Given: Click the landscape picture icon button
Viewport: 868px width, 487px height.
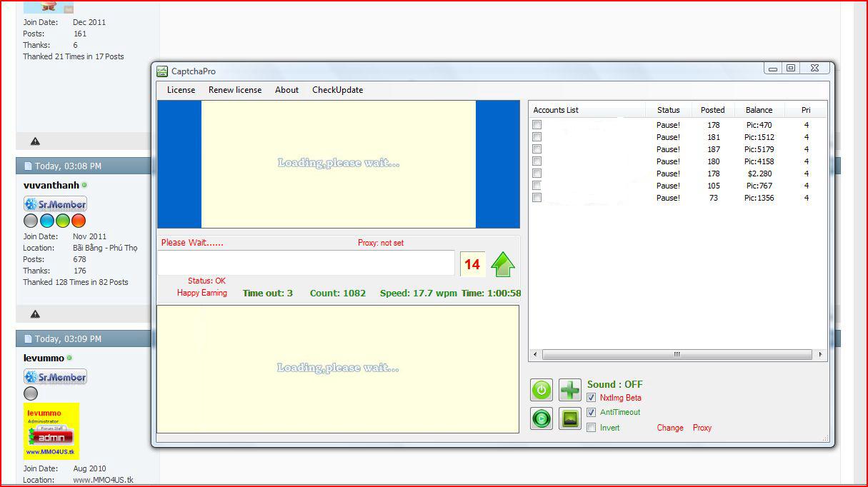Looking at the screenshot, I should 570,418.
